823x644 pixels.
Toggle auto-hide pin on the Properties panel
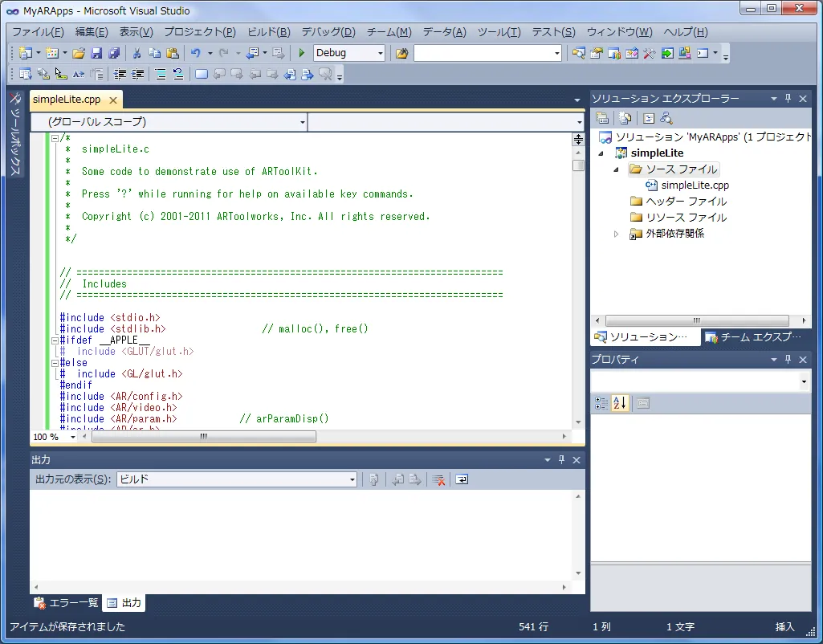point(788,360)
